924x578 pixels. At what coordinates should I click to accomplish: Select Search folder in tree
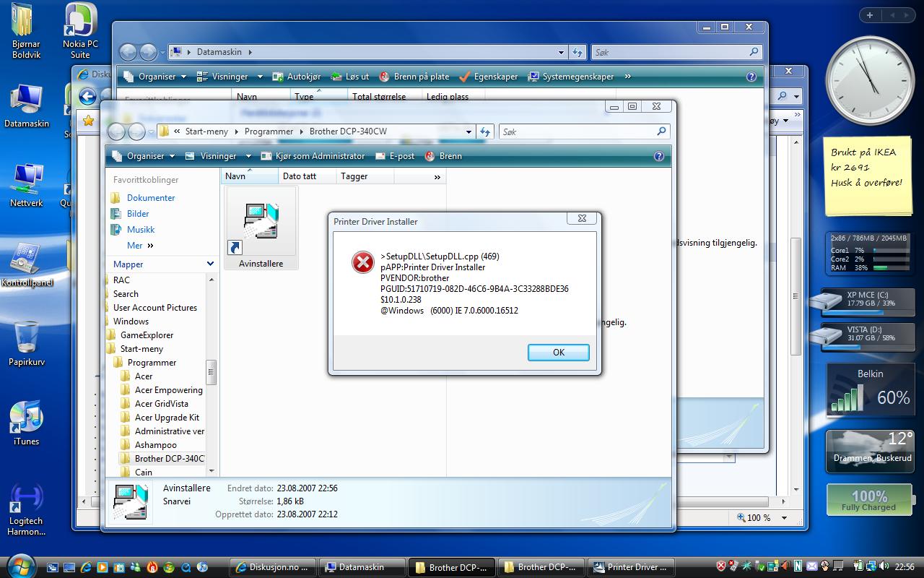(126, 294)
